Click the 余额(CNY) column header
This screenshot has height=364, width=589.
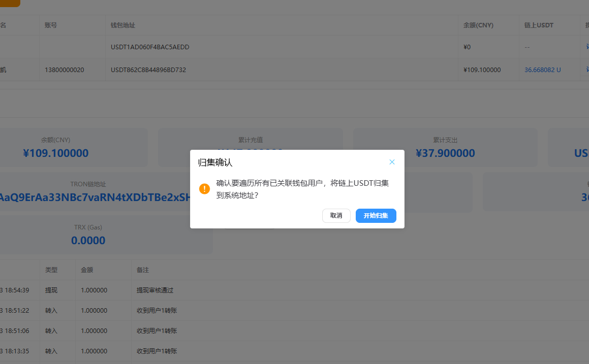point(478,25)
